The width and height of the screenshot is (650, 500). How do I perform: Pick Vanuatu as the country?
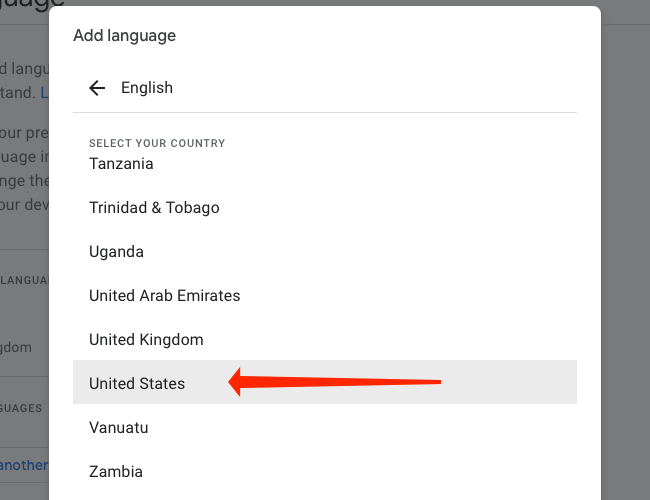point(119,428)
